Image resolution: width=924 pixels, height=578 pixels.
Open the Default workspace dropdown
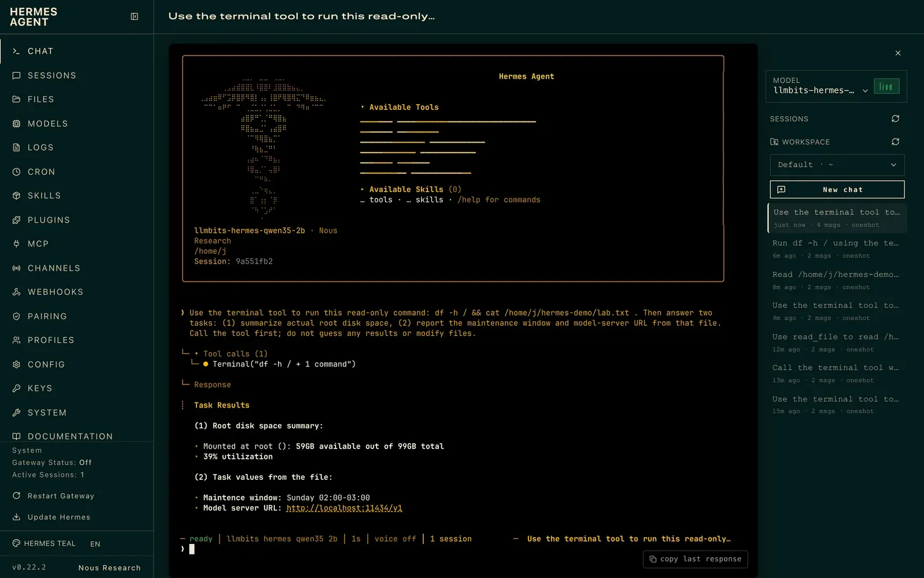point(837,165)
